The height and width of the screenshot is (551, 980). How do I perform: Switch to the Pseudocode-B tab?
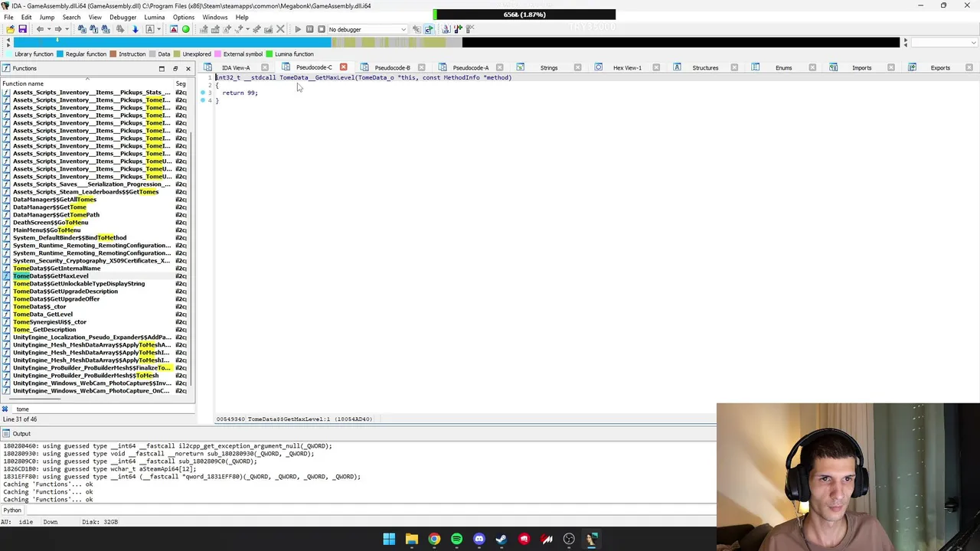(x=392, y=67)
